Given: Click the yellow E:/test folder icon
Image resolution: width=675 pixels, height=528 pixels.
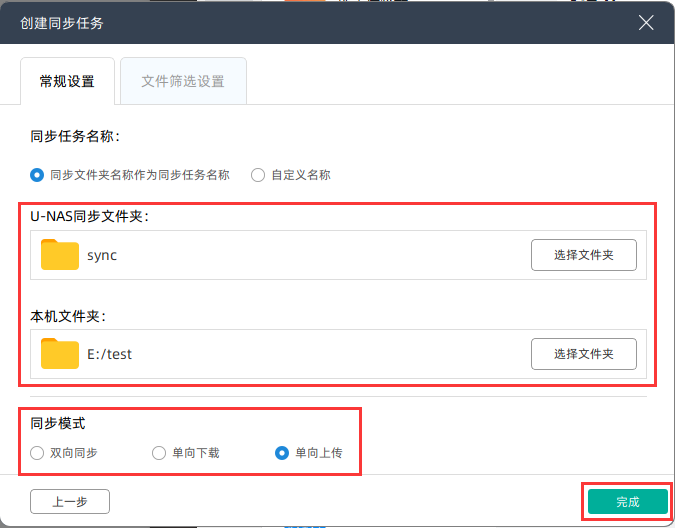Looking at the screenshot, I should coord(60,354).
